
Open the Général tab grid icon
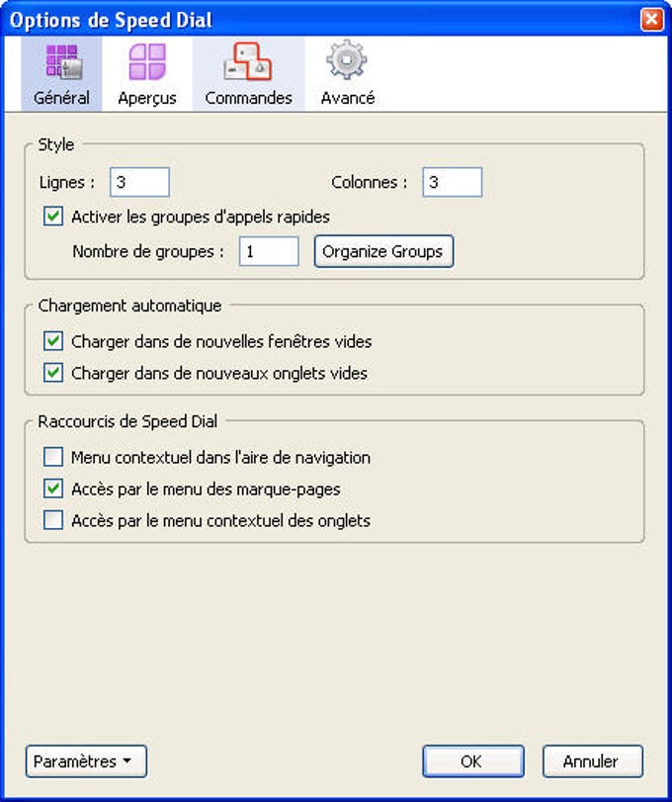63,61
